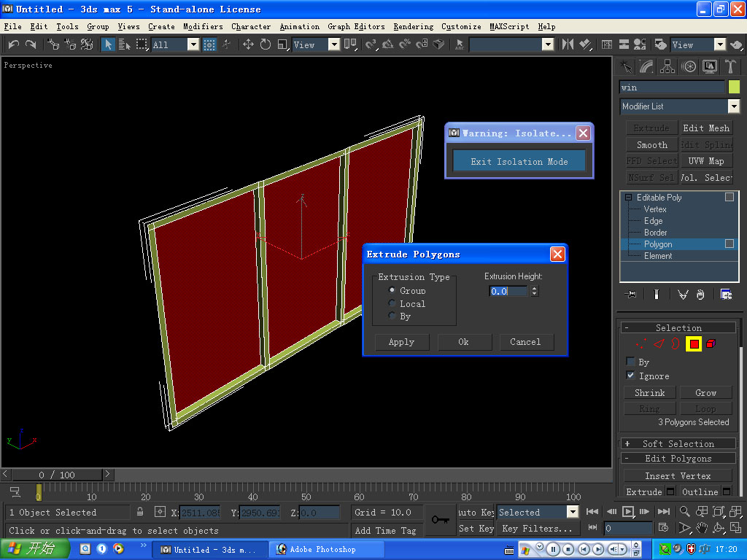The height and width of the screenshot is (560, 747).
Task: Choose the By Polygon extrusion radio button
Action: 392,316
